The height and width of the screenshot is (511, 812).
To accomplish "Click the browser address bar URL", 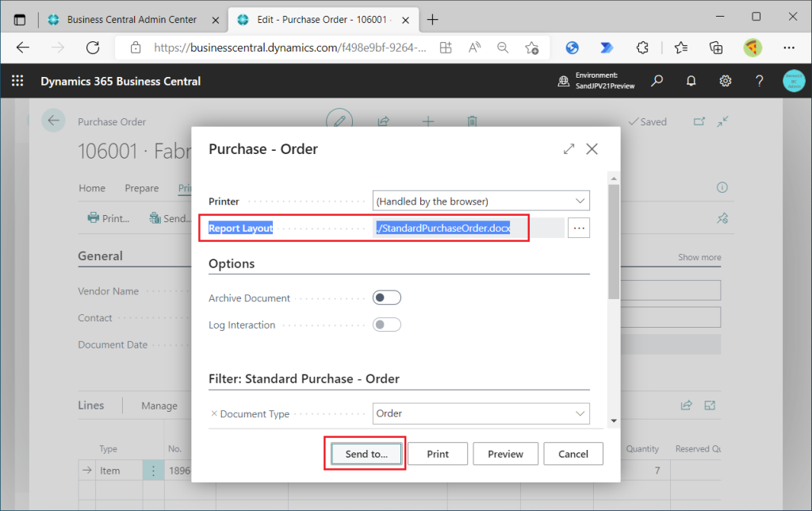I will point(290,48).
